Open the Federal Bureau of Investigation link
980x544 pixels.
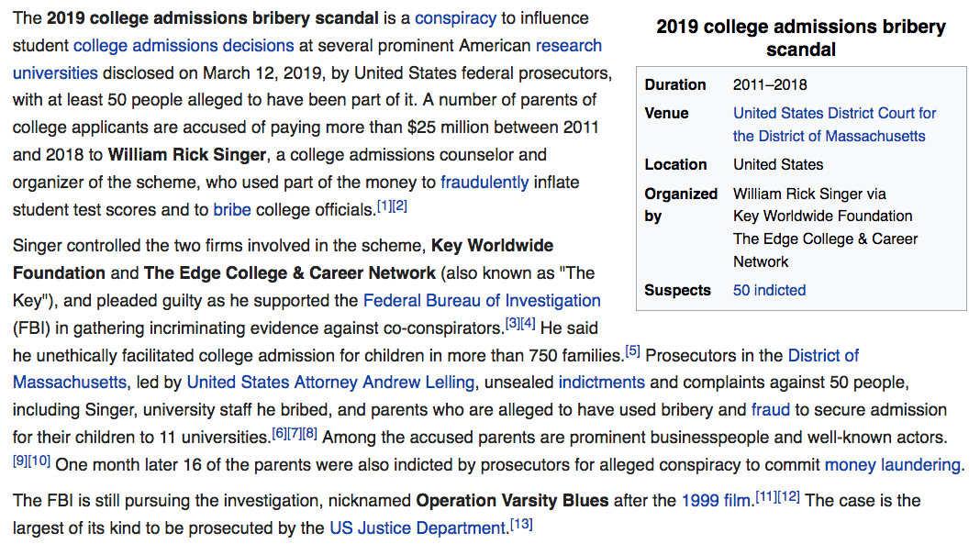click(482, 300)
